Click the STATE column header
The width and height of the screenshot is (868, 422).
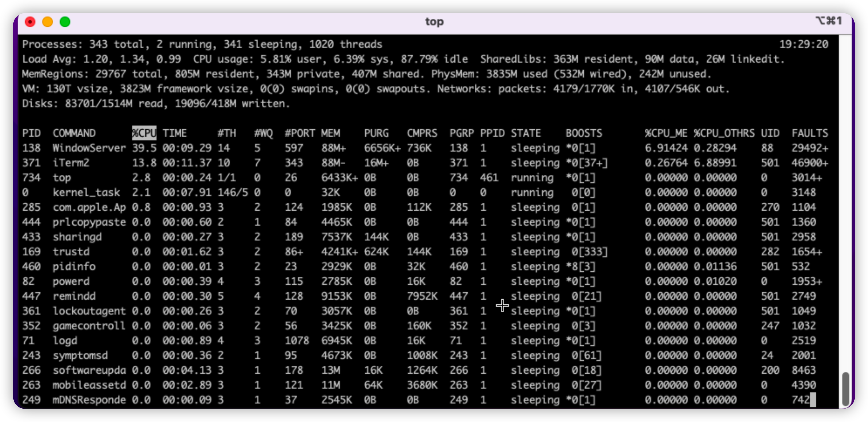pos(526,133)
